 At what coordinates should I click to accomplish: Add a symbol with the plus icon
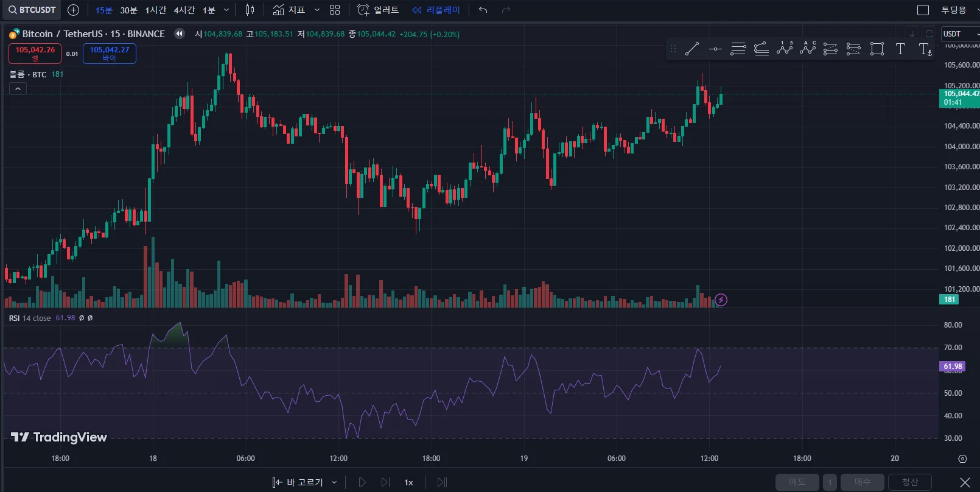click(73, 10)
